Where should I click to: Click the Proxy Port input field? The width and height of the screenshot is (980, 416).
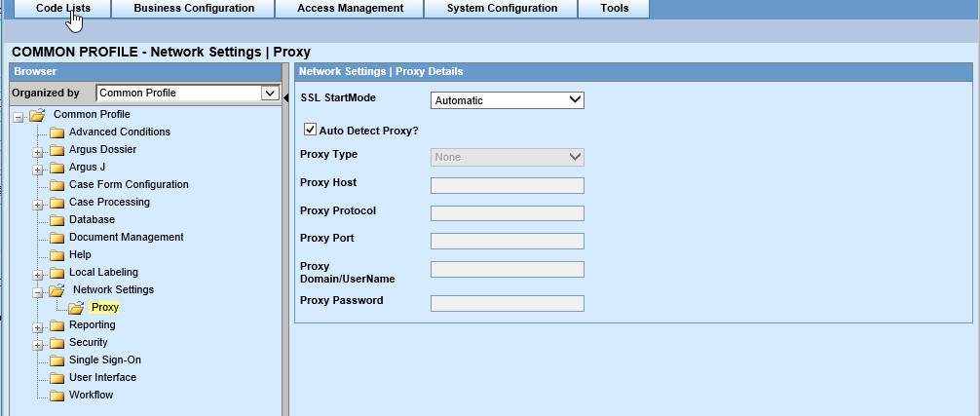(x=507, y=241)
